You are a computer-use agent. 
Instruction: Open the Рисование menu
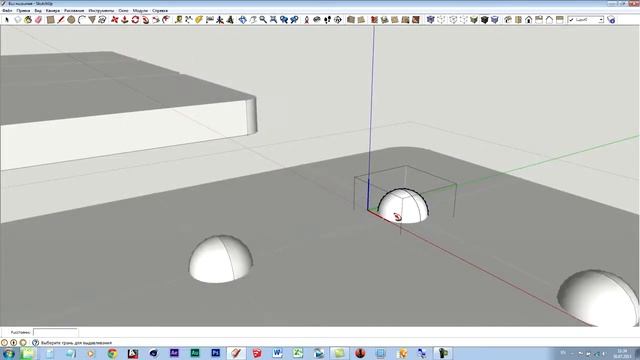[74, 11]
